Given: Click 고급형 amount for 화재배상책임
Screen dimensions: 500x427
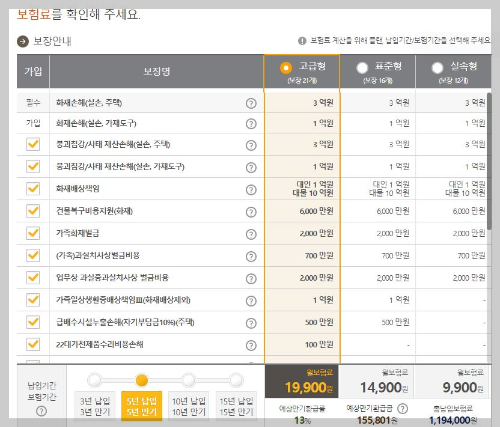Looking at the screenshot, I should coord(313,188).
